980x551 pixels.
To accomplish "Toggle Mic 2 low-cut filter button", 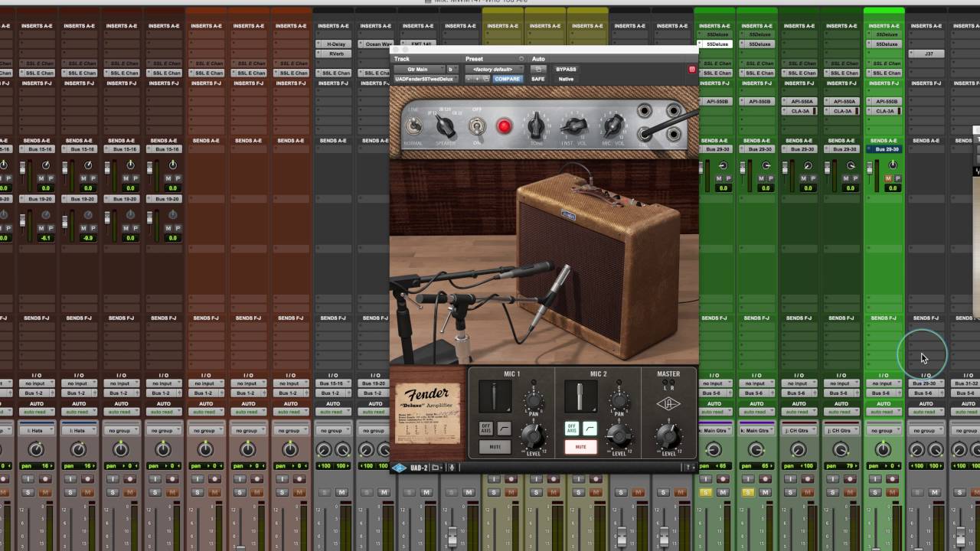I will click(590, 429).
